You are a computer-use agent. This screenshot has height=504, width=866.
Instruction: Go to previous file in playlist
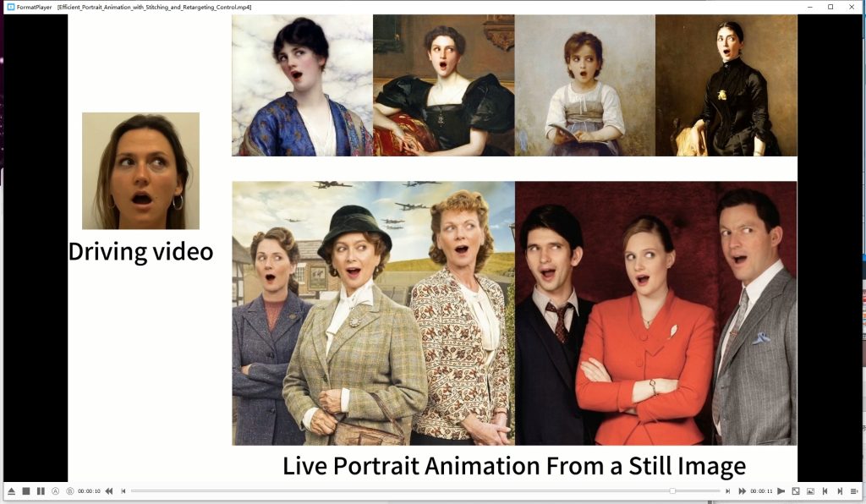tap(825, 491)
